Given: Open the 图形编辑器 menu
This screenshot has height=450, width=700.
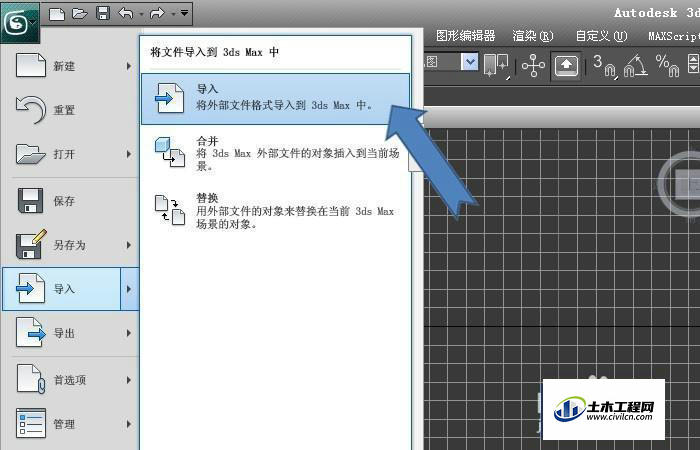Looking at the screenshot, I should click(466, 36).
